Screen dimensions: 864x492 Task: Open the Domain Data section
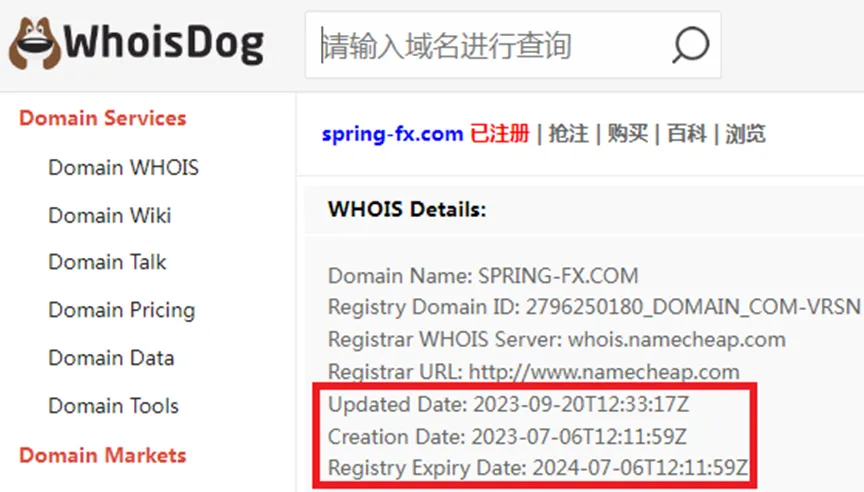(111, 358)
